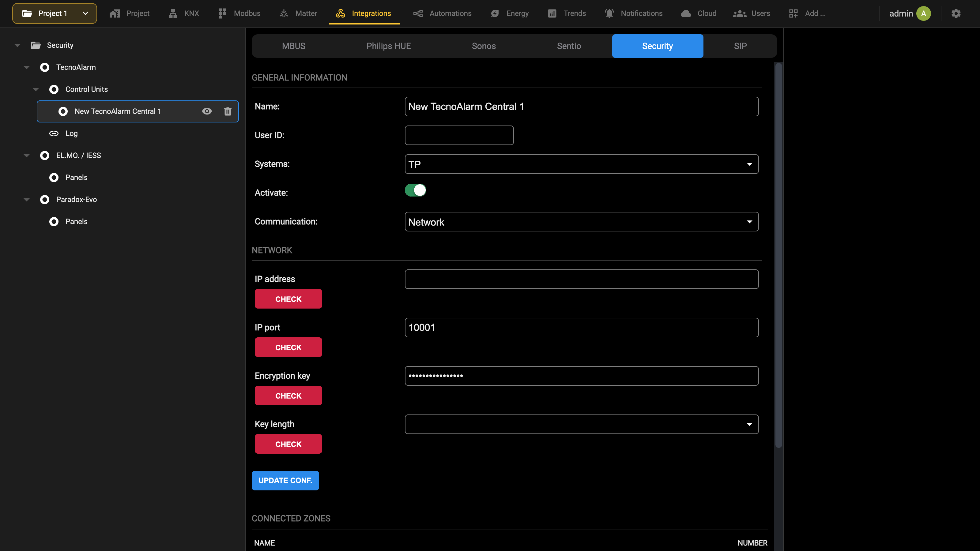Viewport: 980px width, 551px height.
Task: Toggle the Activate switch off
Action: click(x=416, y=190)
